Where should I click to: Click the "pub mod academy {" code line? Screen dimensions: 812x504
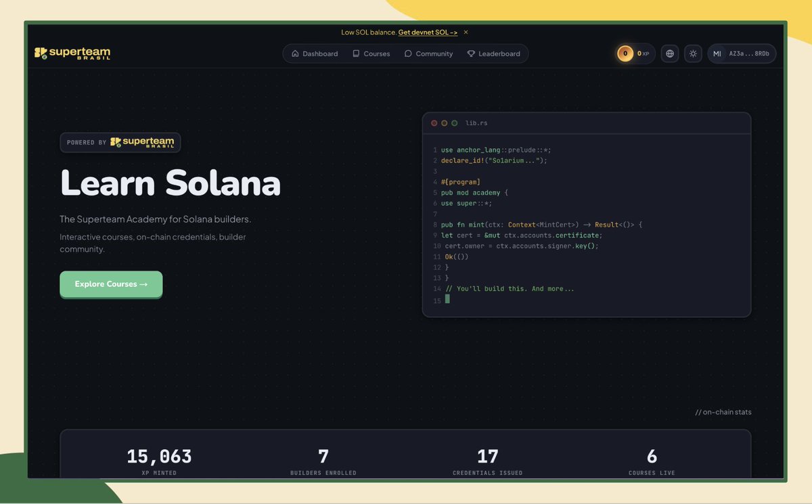coord(474,192)
